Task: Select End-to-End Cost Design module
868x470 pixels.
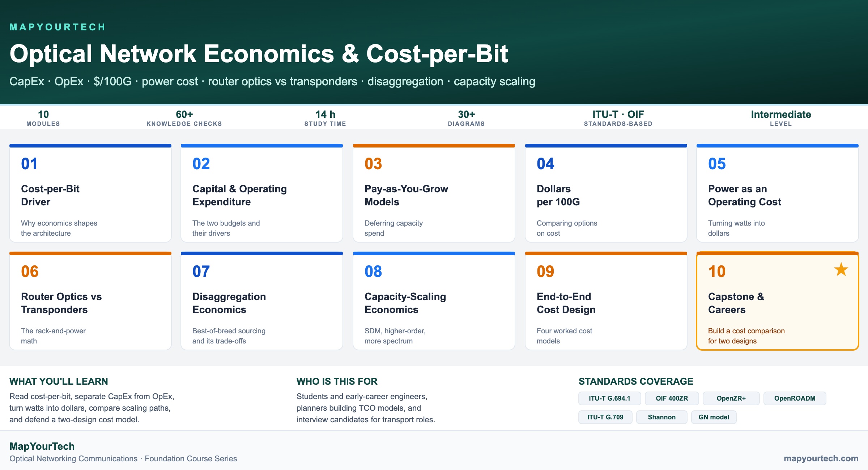Action: tap(606, 301)
